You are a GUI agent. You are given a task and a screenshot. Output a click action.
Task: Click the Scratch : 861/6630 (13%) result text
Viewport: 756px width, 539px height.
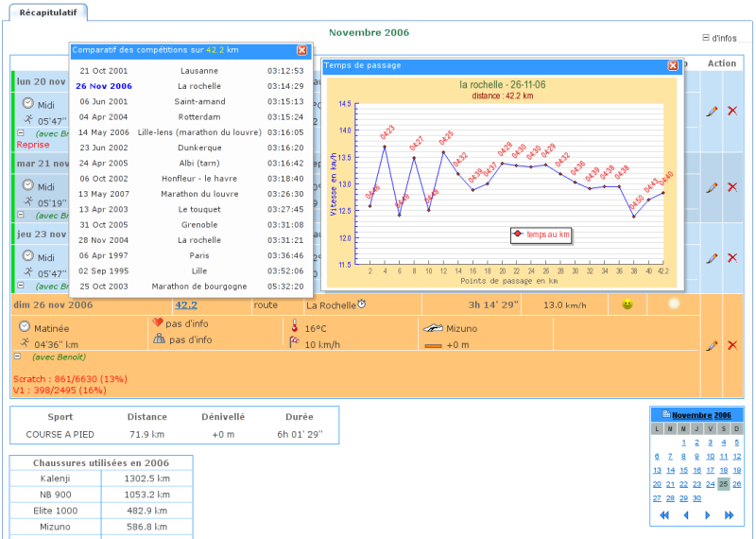click(70, 379)
